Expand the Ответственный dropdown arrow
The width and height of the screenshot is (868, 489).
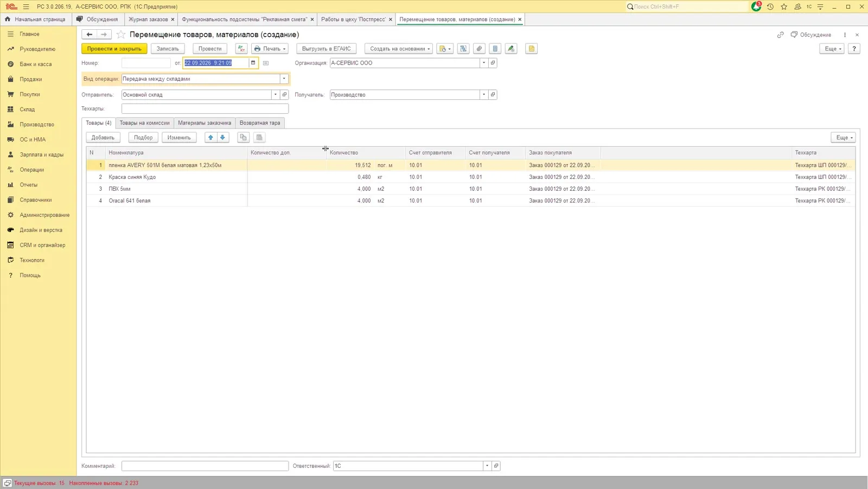point(487,466)
